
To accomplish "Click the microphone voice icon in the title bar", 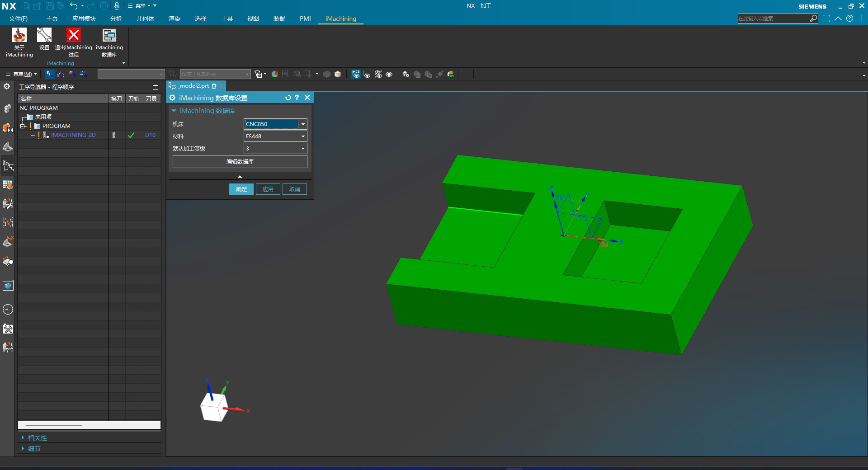I will tap(117, 6).
